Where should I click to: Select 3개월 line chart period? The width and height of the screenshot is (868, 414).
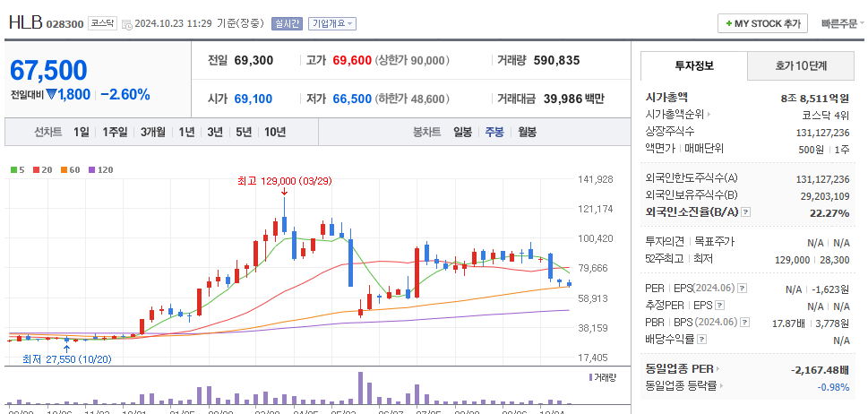click(x=153, y=133)
